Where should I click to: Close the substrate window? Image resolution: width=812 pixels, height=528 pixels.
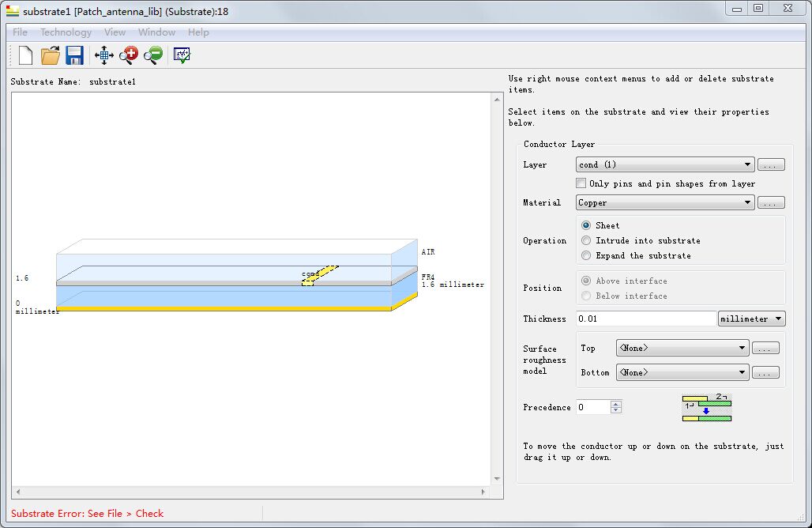click(788, 8)
